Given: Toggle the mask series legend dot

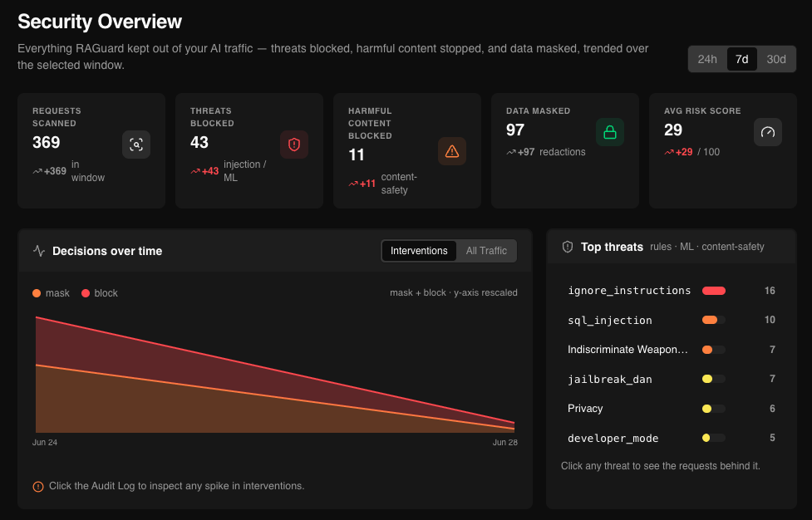Looking at the screenshot, I should (x=37, y=293).
